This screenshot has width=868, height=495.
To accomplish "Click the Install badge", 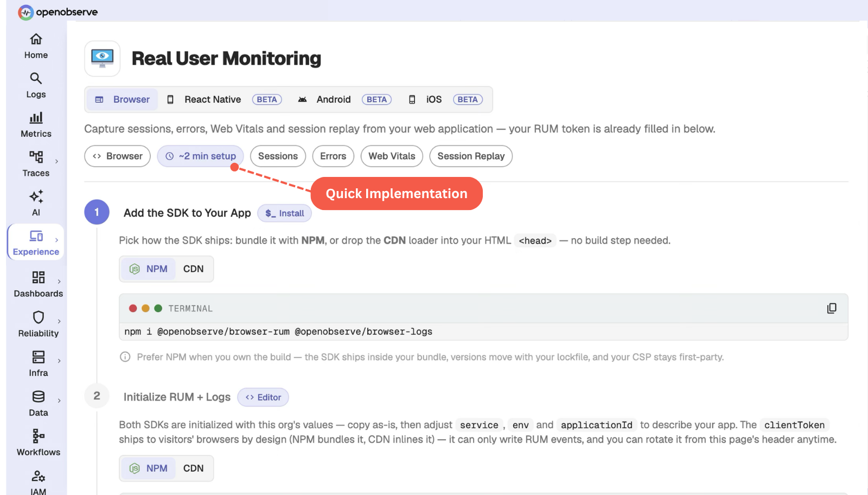I will [284, 213].
